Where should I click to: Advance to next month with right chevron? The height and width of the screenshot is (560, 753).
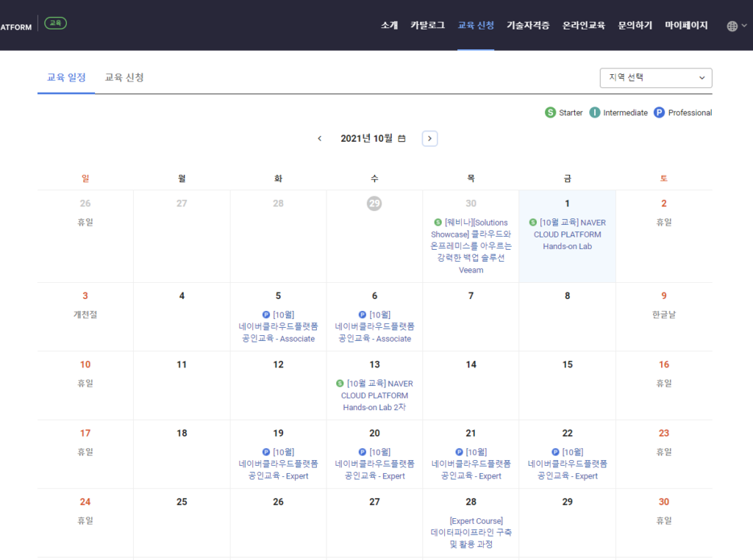[429, 139]
